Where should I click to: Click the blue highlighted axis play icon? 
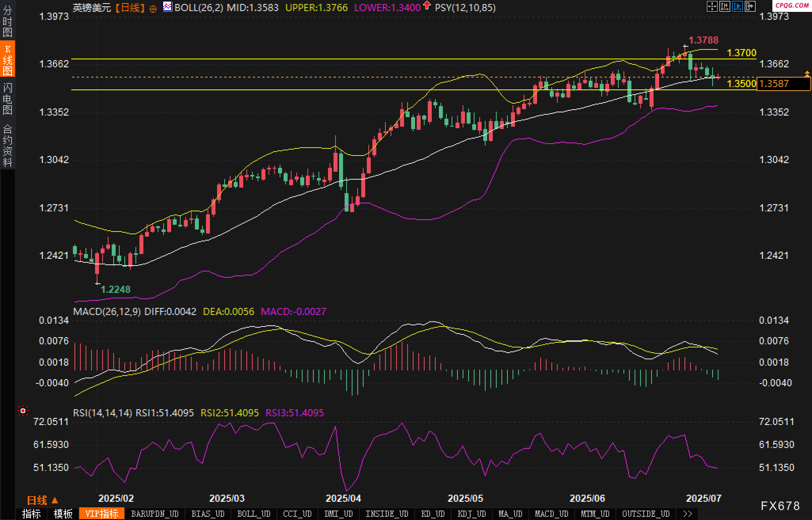737,6
